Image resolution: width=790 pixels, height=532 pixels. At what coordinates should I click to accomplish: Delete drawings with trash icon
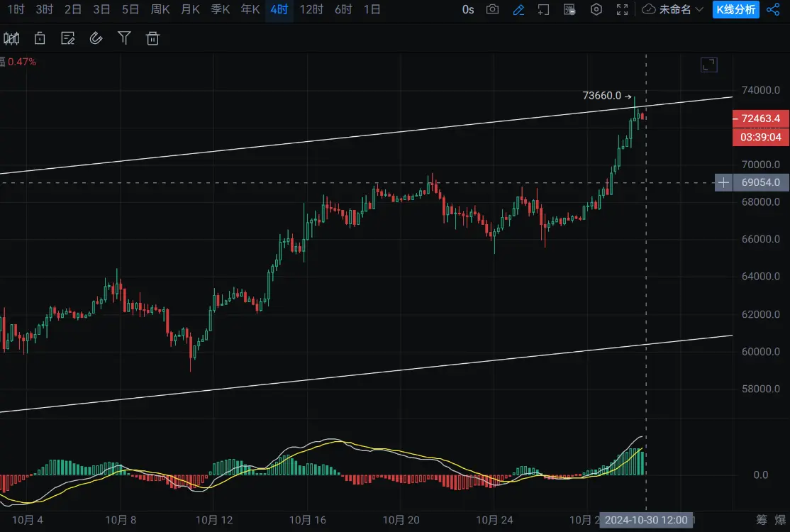(152, 38)
